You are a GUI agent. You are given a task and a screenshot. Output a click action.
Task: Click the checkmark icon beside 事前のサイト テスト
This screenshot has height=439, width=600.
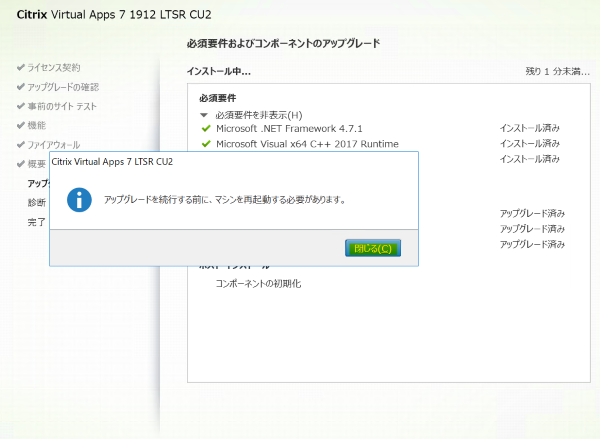(21, 106)
